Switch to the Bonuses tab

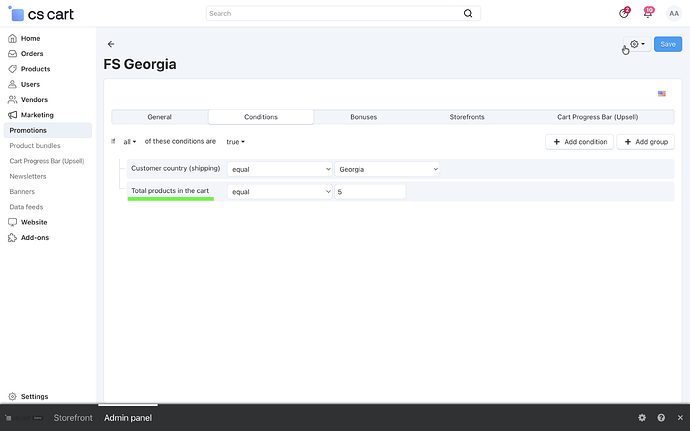tap(363, 117)
